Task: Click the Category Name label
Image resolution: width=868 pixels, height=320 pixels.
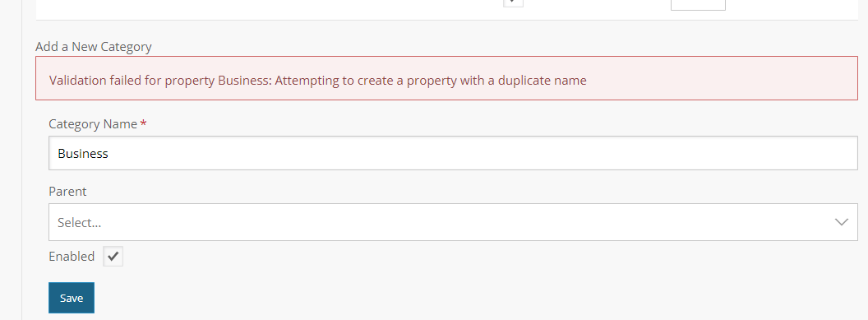Action: pos(93,124)
